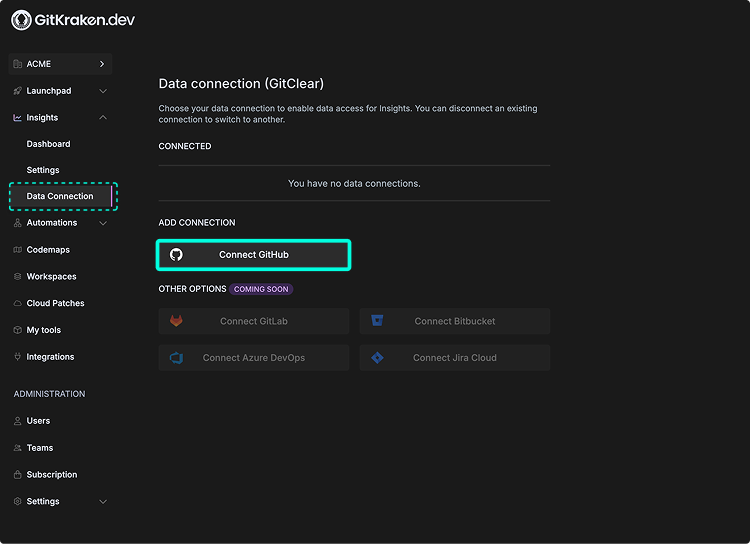Click the Workspaces sidebar icon
This screenshot has height=544, width=750.
tap(18, 277)
